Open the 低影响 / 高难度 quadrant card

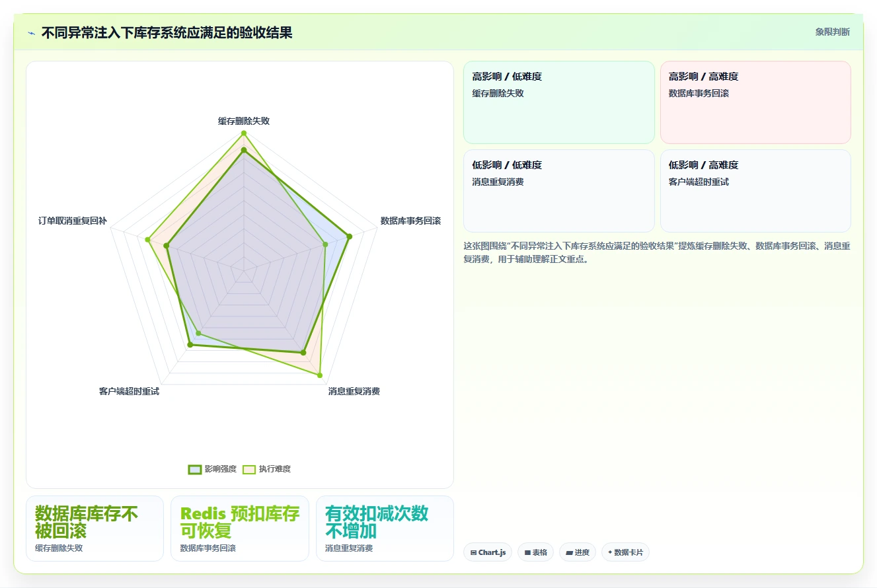point(755,191)
